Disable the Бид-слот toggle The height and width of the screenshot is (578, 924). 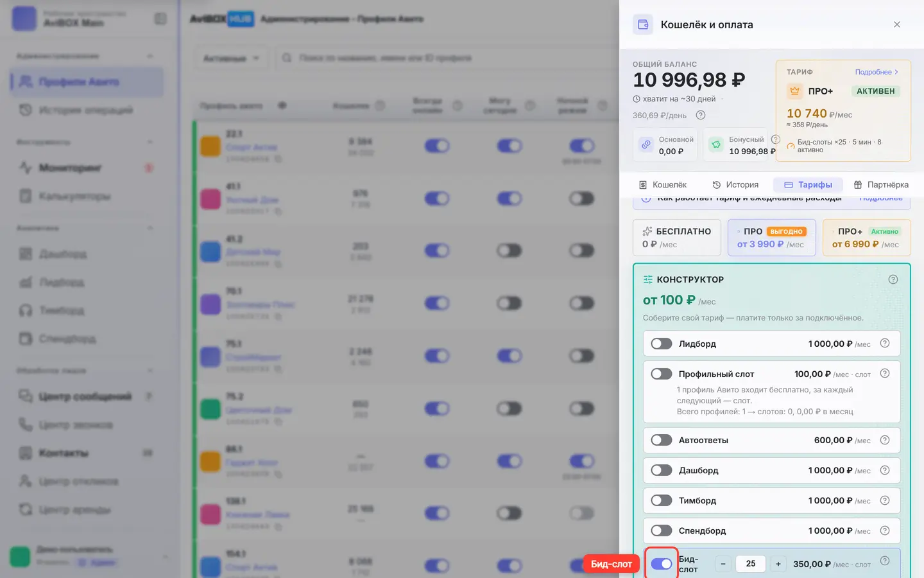point(662,564)
